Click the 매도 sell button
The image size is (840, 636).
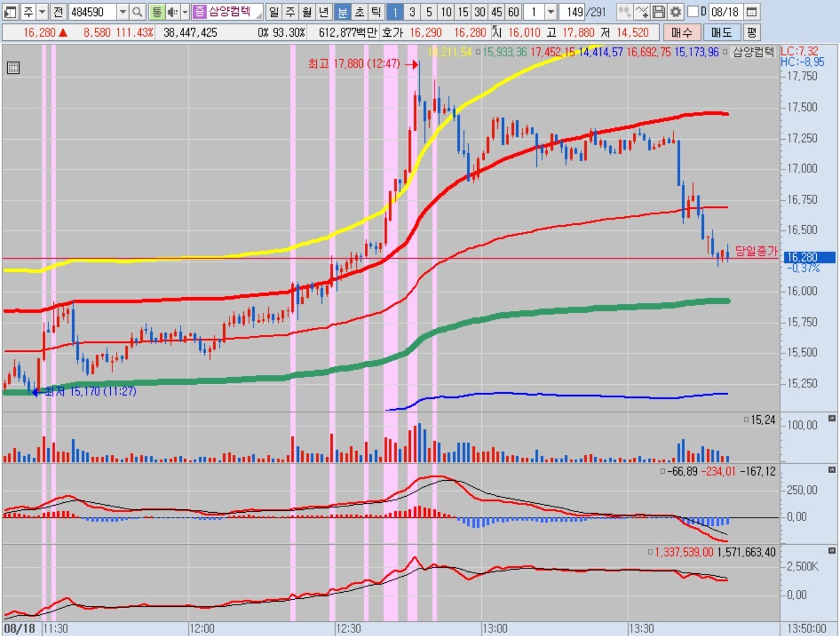(722, 33)
